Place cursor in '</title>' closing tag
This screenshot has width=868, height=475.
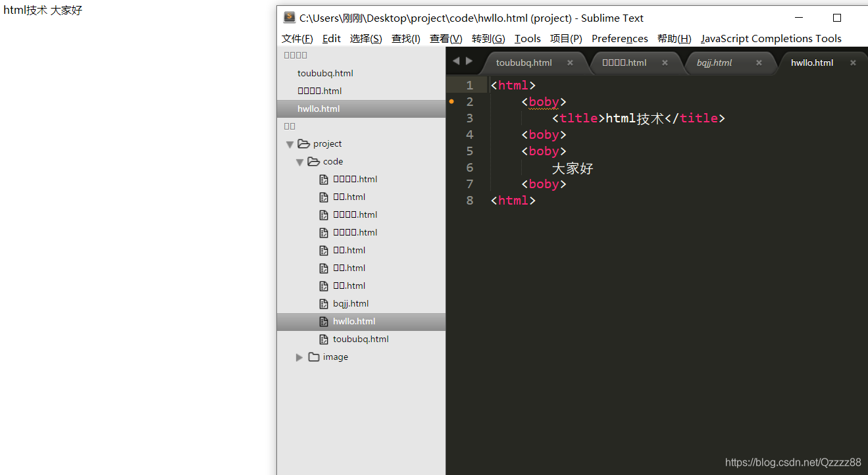pos(694,118)
